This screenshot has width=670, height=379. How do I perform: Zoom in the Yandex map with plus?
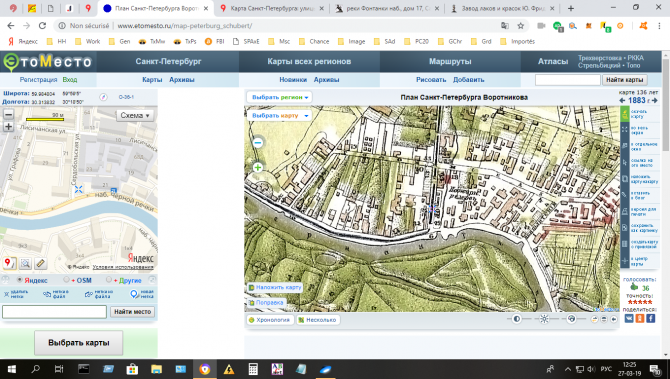[x=8, y=127]
